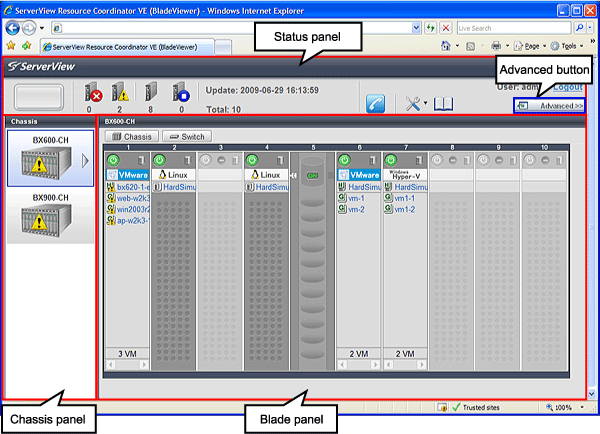Switch to the Chassis tab
Image resolution: width=600 pixels, height=434 pixels.
(x=132, y=137)
